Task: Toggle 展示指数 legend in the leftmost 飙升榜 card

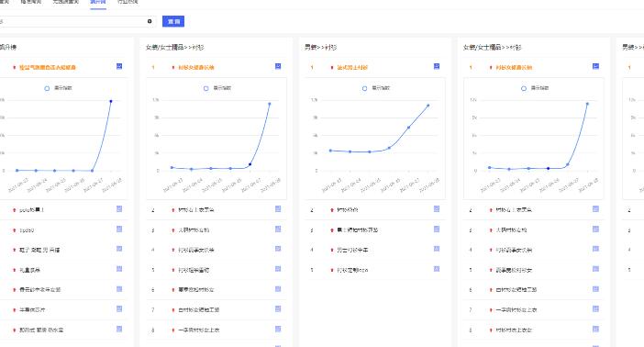Action: coord(58,88)
